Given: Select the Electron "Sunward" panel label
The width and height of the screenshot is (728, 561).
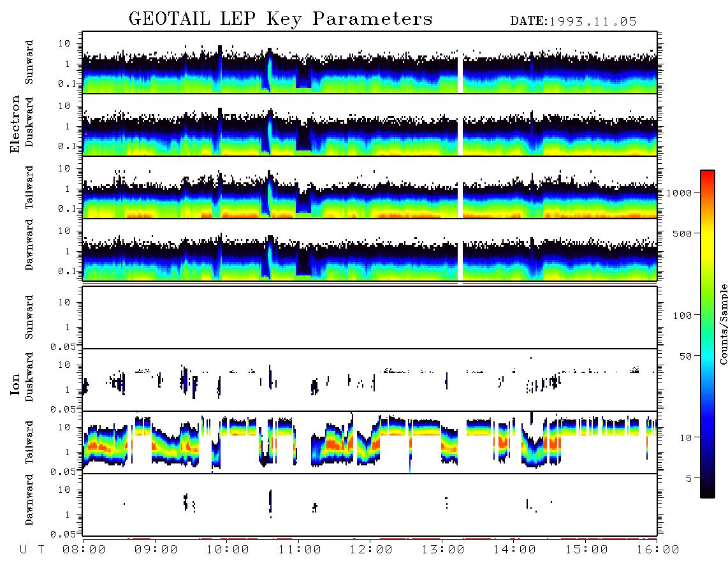Looking at the screenshot, I should coord(29,62).
